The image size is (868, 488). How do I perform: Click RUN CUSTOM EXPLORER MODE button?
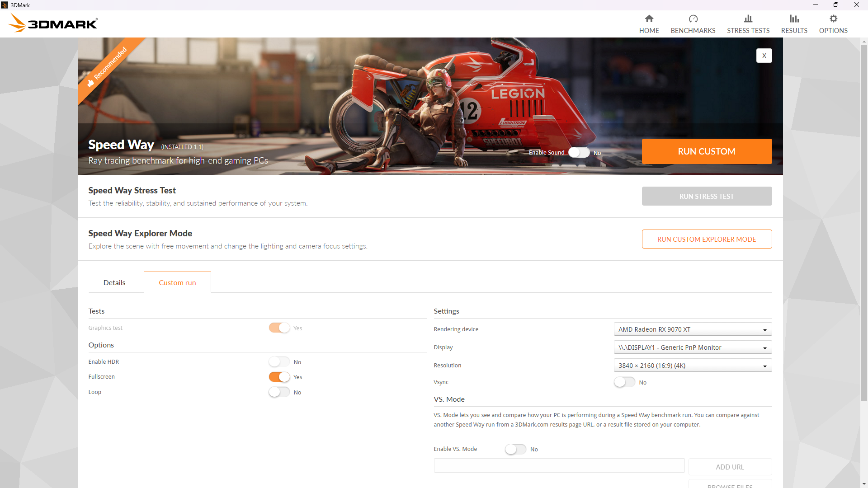[x=706, y=239]
